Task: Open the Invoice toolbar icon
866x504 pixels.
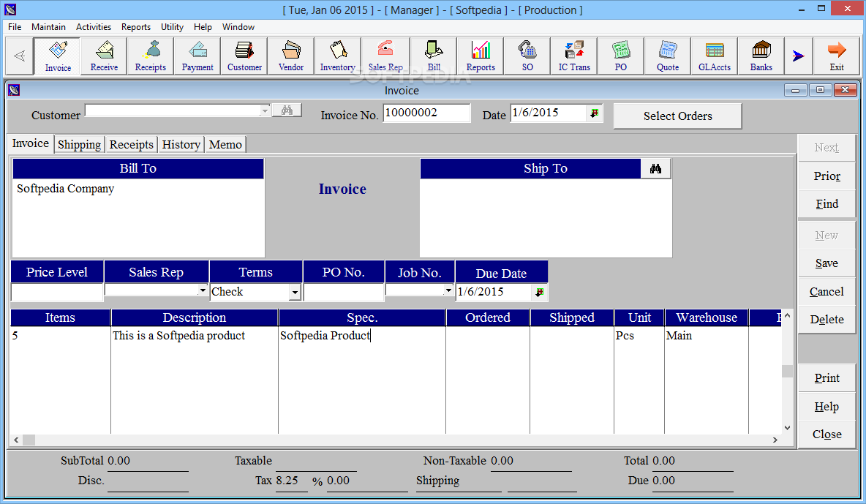Action: pos(58,56)
